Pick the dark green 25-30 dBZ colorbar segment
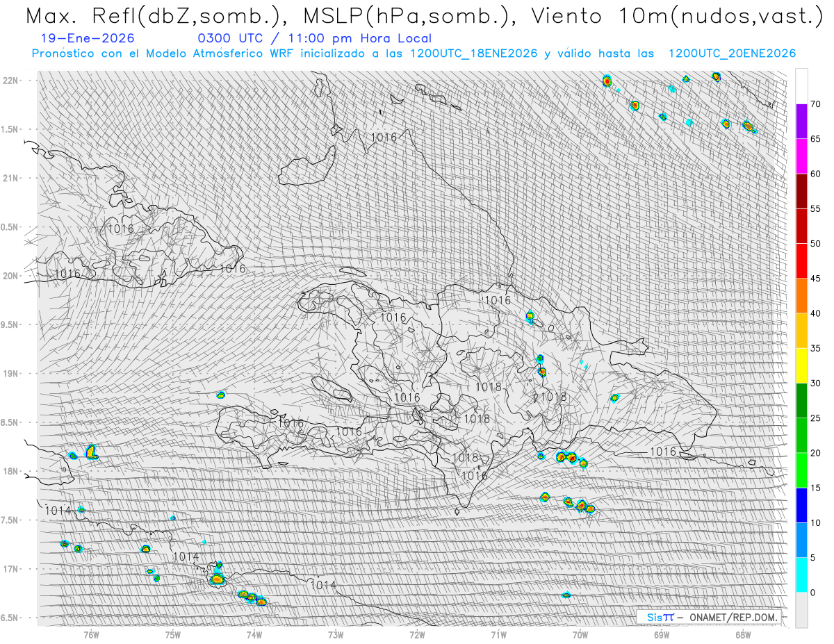The image size is (834, 644). 801,401
